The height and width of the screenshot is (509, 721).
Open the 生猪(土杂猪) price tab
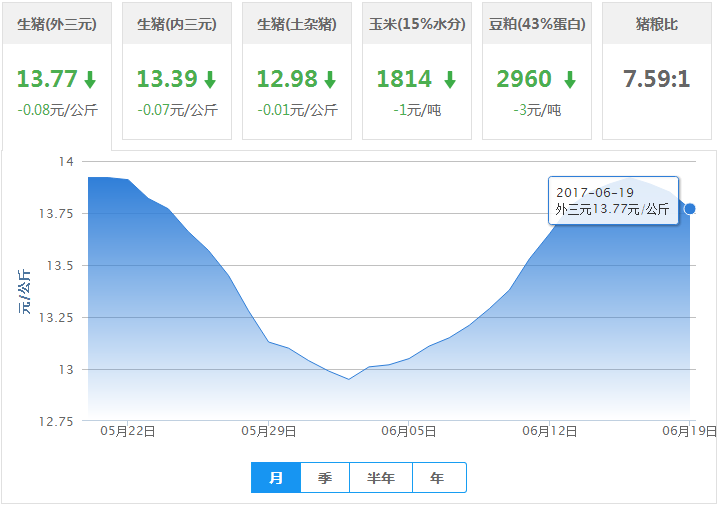[x=297, y=24]
